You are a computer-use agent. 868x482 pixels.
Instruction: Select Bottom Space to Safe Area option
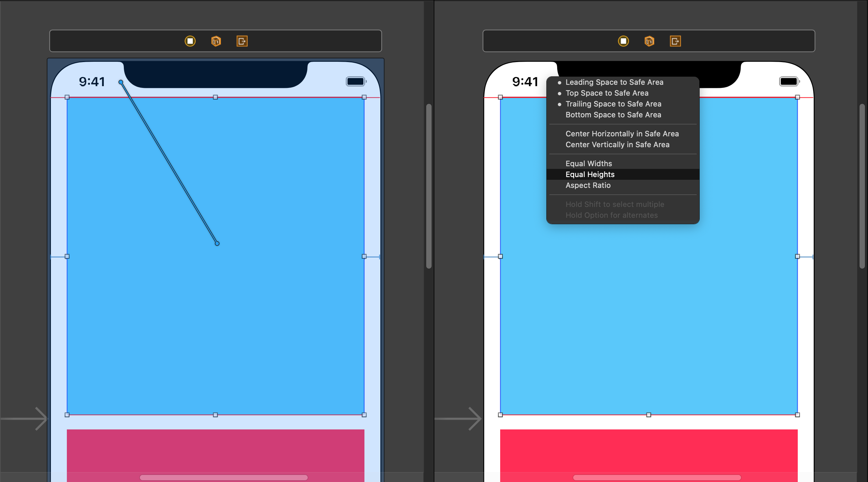pyautogui.click(x=615, y=115)
